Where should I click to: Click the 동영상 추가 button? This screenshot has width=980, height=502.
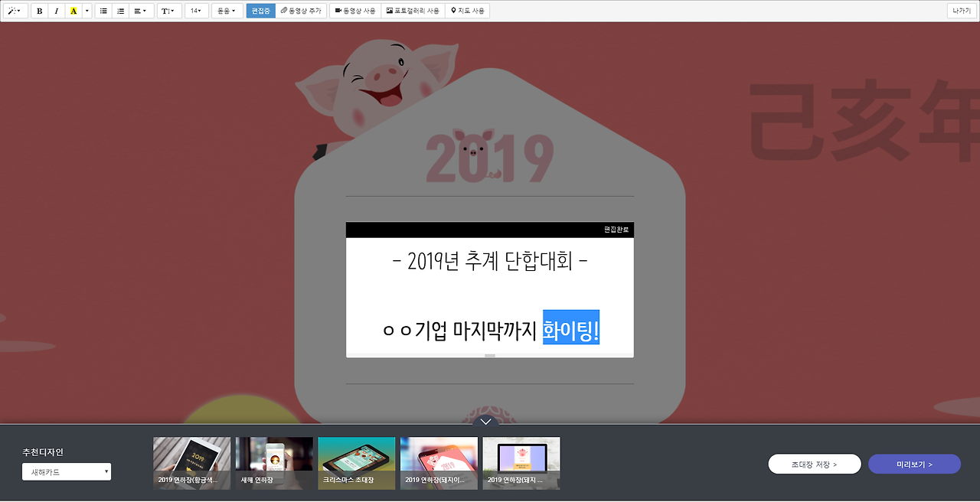[301, 11]
